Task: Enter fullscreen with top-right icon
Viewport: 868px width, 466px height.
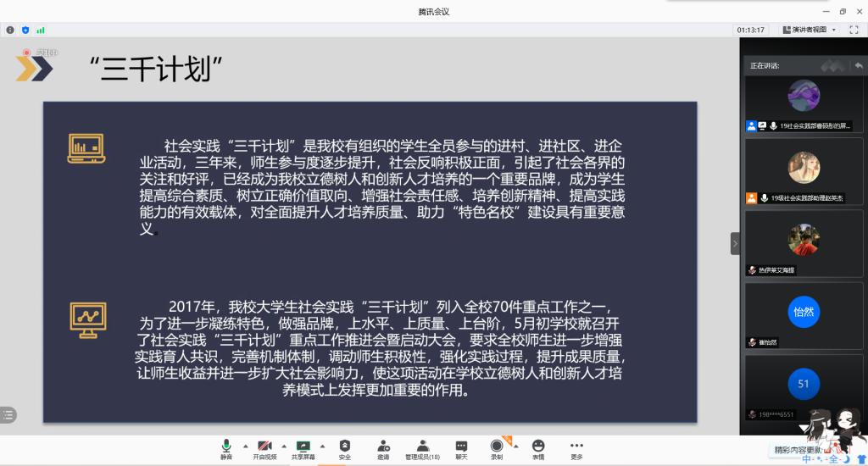Action: (x=854, y=30)
